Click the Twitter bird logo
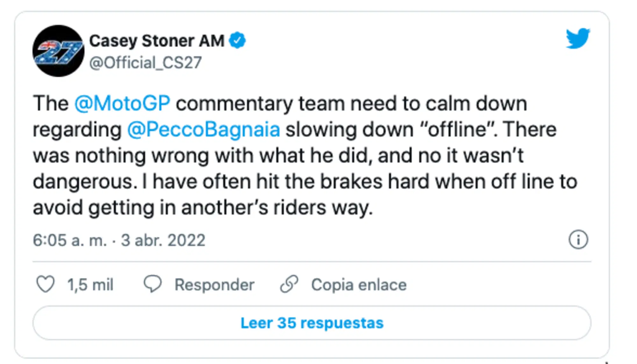Viewport: 637px width, 364px height. click(578, 39)
